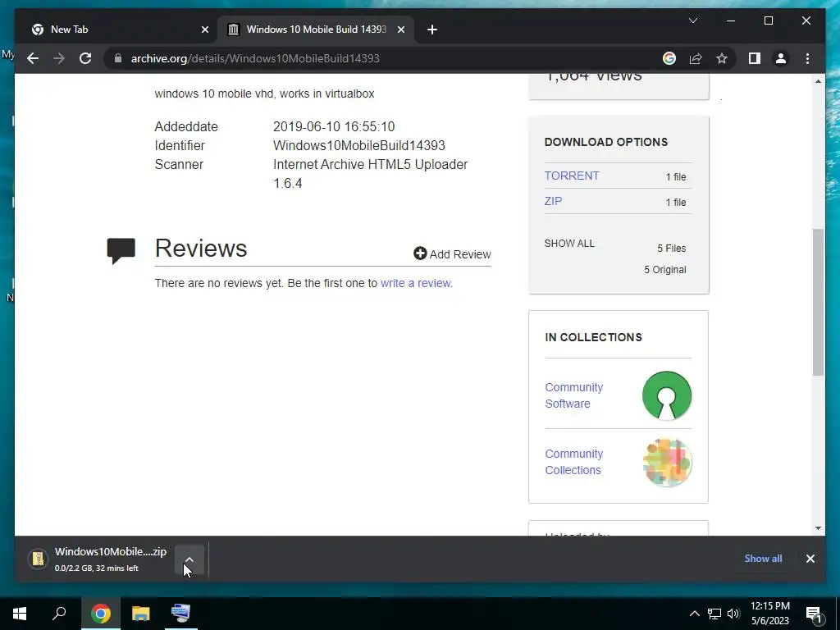
Task: Open the Chrome profile icon
Action: (781, 58)
